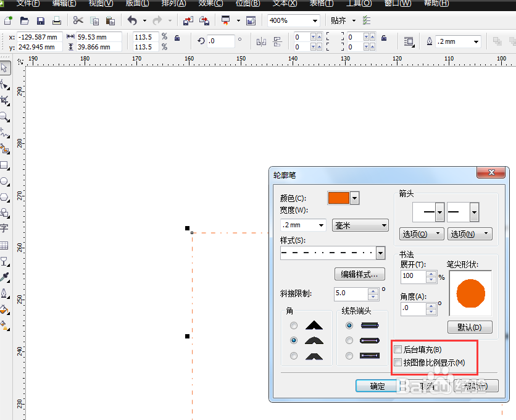Click the 默认 button
Image resolution: width=516 pixels, height=420 pixels.
coord(470,327)
